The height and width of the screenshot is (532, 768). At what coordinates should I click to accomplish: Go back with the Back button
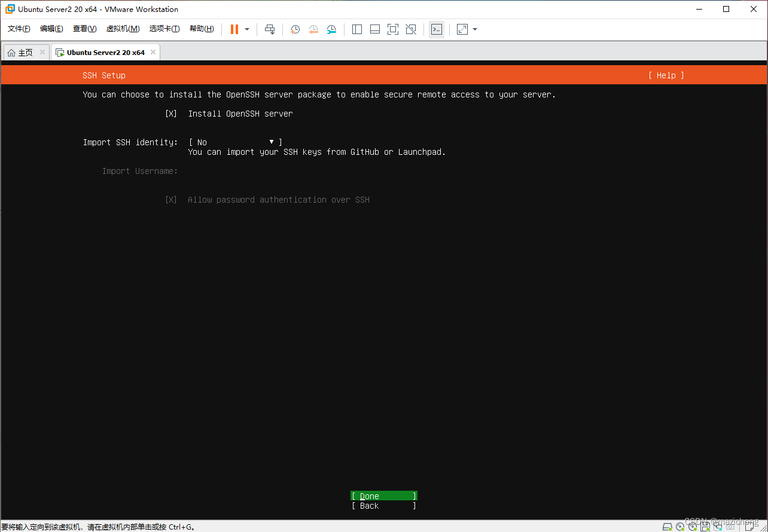click(383, 506)
